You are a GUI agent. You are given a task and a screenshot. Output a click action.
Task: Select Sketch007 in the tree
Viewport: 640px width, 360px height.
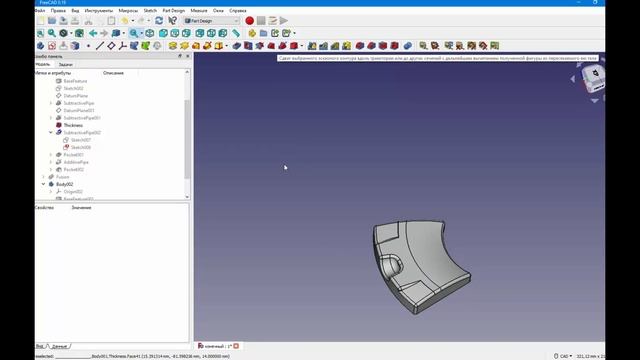click(81, 140)
